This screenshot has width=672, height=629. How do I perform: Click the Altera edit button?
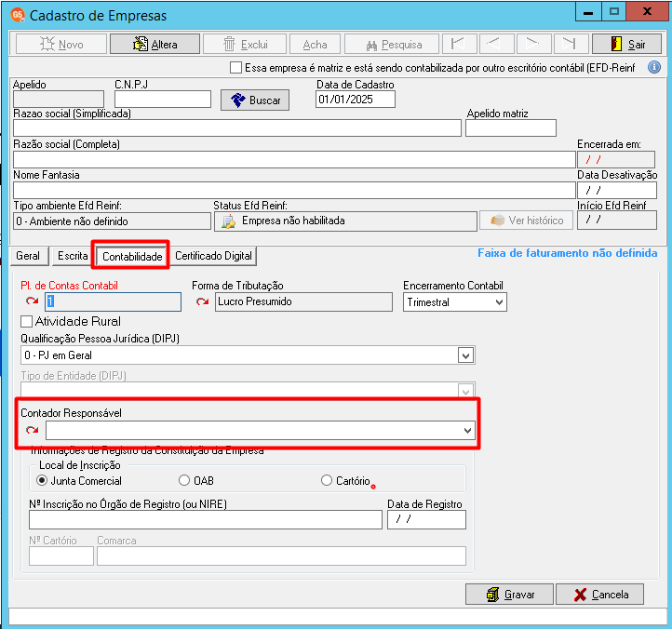pyautogui.click(x=155, y=44)
